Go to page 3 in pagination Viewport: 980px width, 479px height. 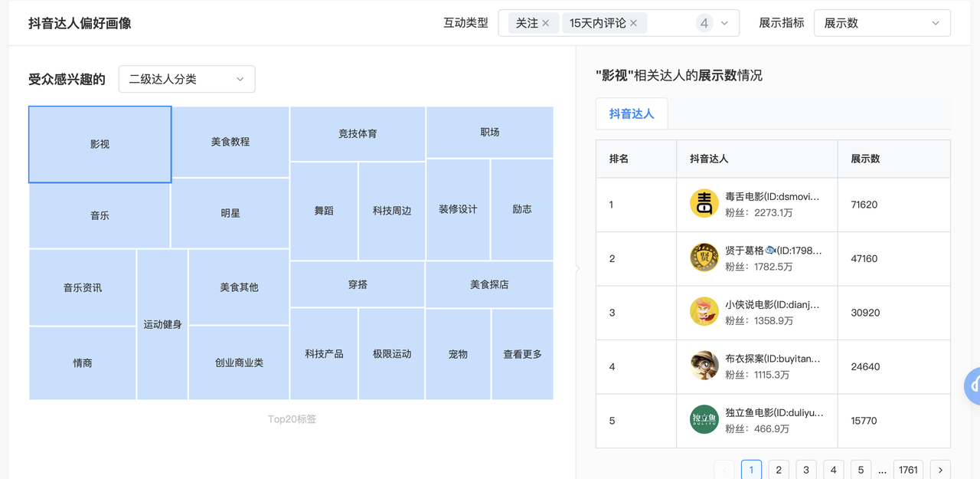tap(806, 470)
